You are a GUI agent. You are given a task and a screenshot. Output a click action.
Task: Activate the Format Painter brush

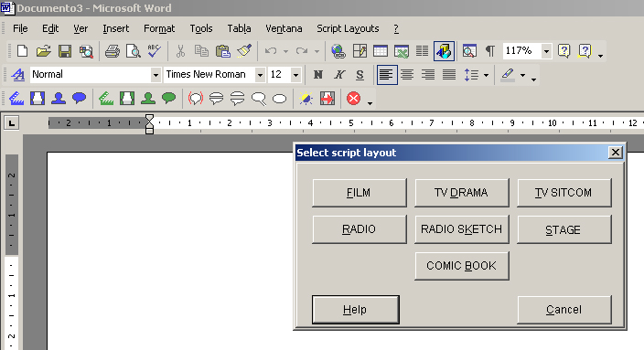244,51
